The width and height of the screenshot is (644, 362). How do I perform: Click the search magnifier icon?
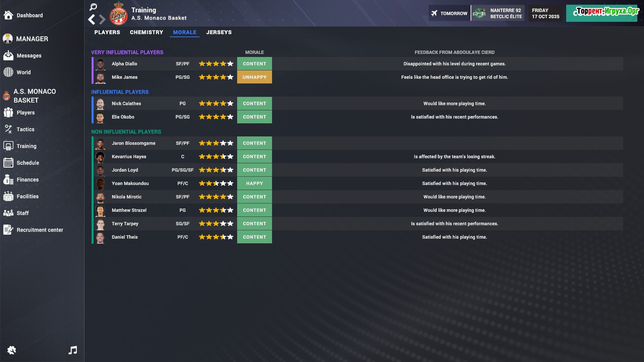93,7
